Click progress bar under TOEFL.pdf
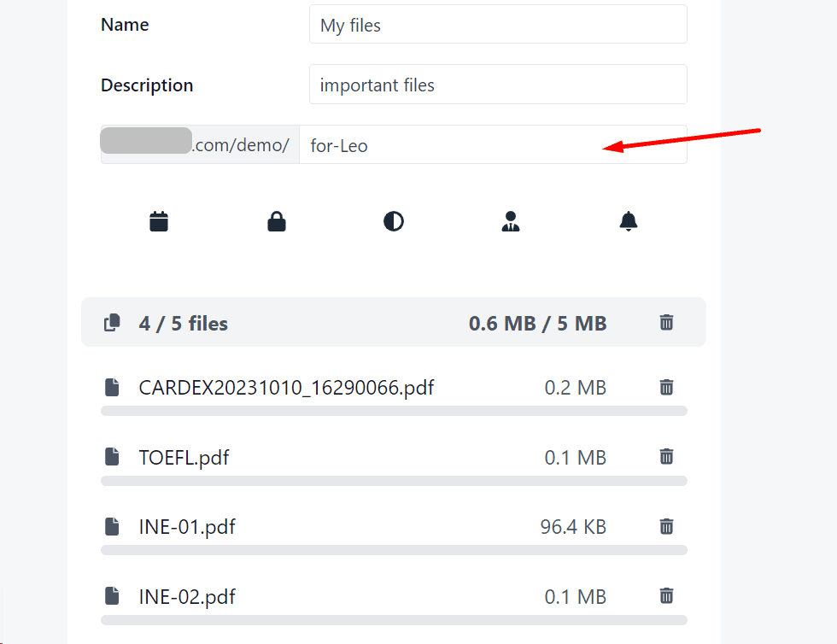This screenshot has width=837, height=644. point(394,481)
